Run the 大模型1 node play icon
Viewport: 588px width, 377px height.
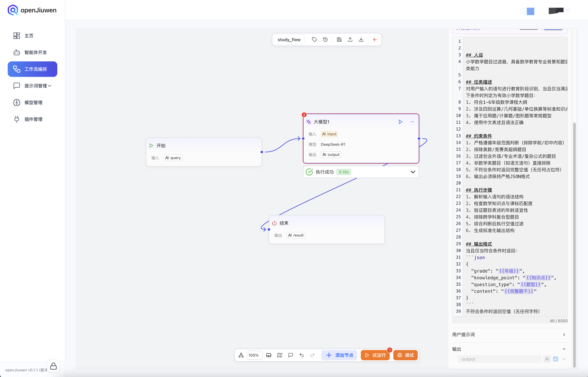point(400,122)
